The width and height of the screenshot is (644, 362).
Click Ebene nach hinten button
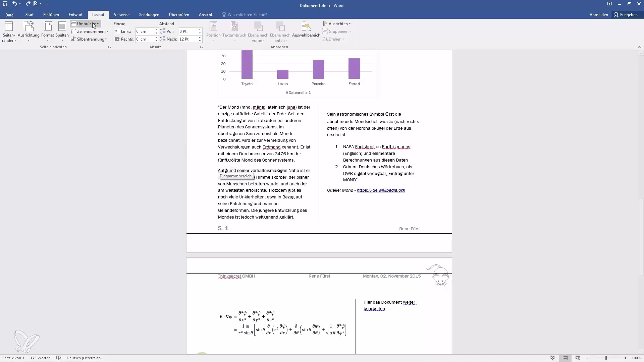click(x=280, y=32)
